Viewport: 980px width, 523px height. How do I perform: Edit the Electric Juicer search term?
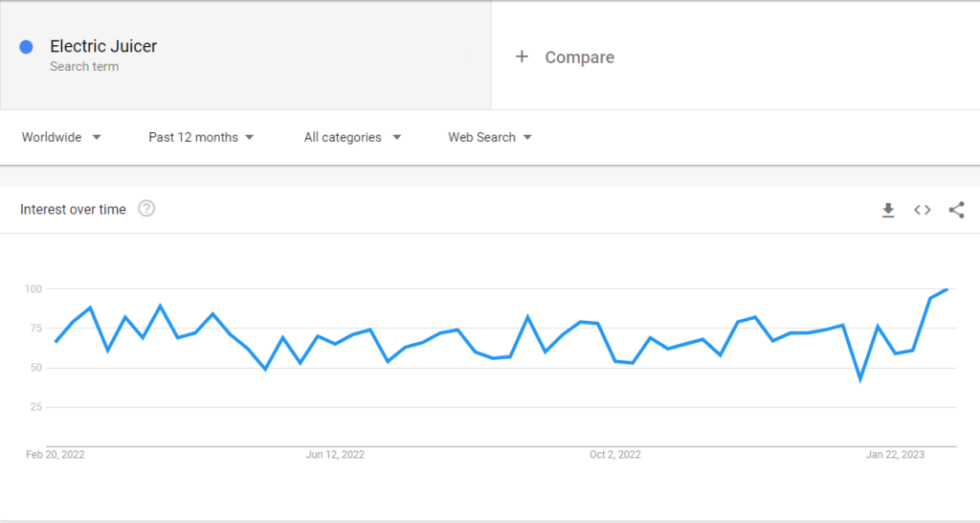(x=103, y=46)
